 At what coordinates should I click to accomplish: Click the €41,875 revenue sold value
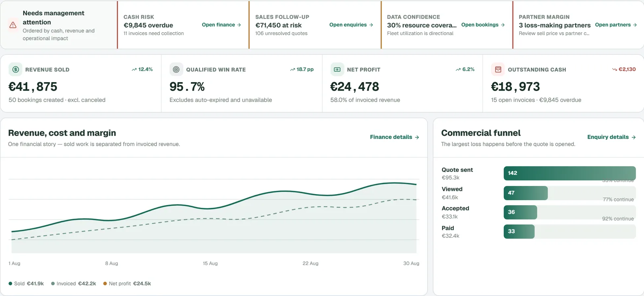pyautogui.click(x=33, y=87)
